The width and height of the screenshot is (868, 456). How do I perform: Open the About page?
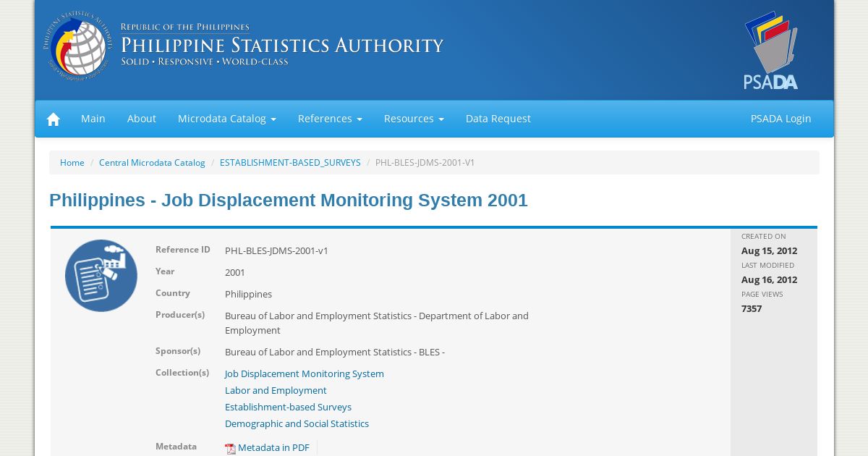[142, 119]
